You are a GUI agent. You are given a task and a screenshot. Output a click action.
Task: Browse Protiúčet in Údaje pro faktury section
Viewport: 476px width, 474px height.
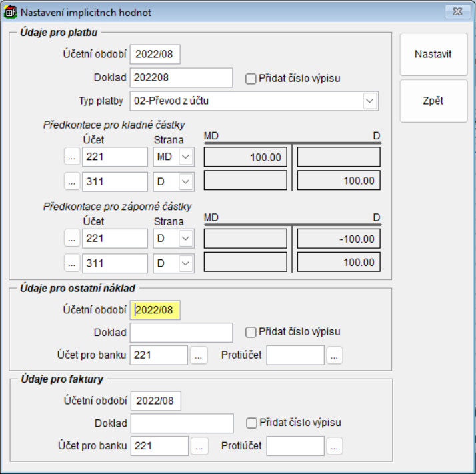point(335,446)
